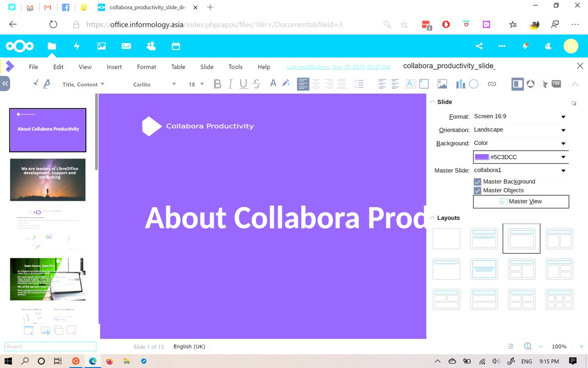Click the Last modification link
The height and width of the screenshot is (368, 588).
click(339, 67)
